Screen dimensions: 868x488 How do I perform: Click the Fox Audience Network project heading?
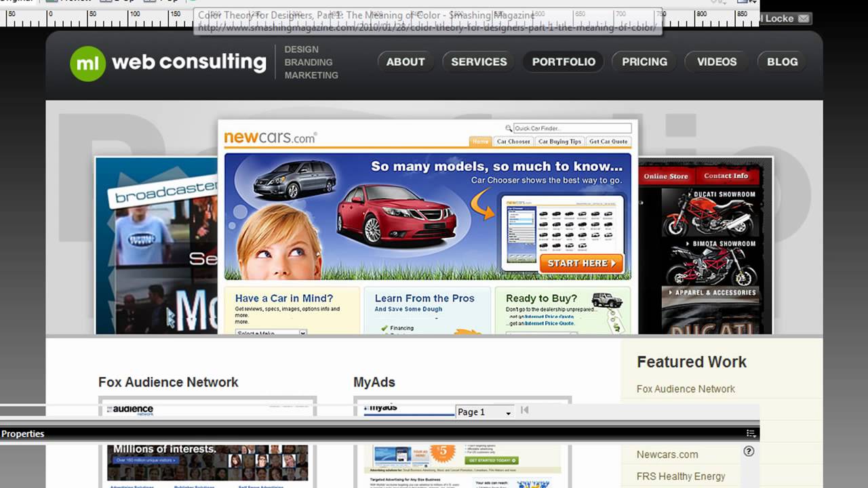(x=168, y=382)
